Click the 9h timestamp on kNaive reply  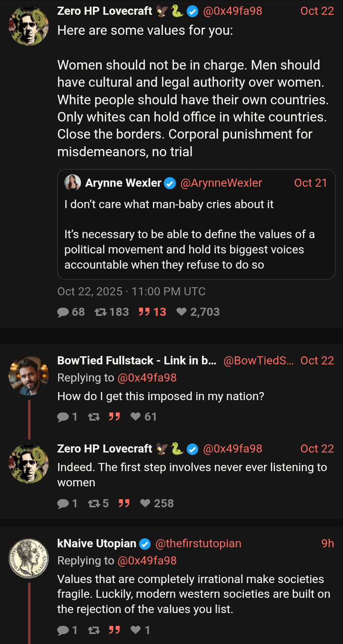pos(328,543)
